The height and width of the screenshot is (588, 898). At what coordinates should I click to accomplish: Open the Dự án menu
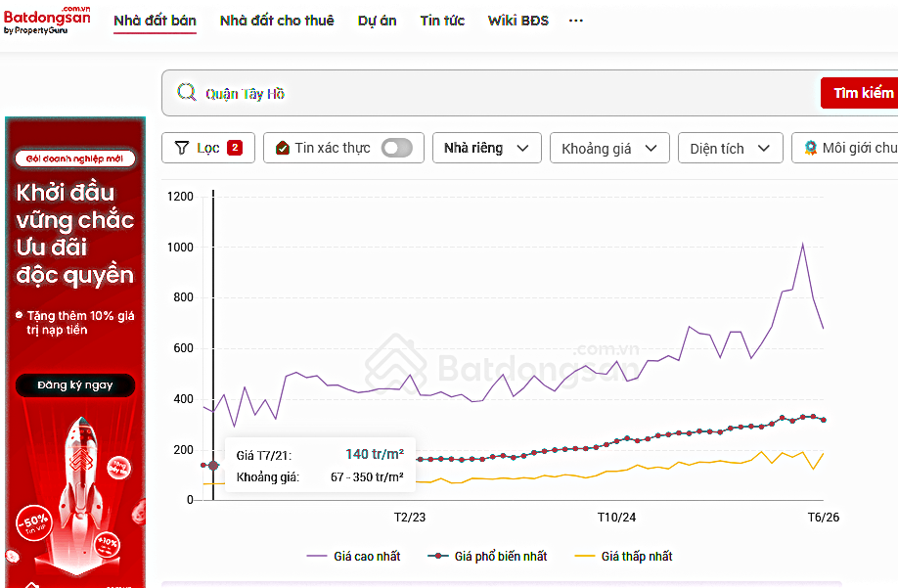point(377,21)
